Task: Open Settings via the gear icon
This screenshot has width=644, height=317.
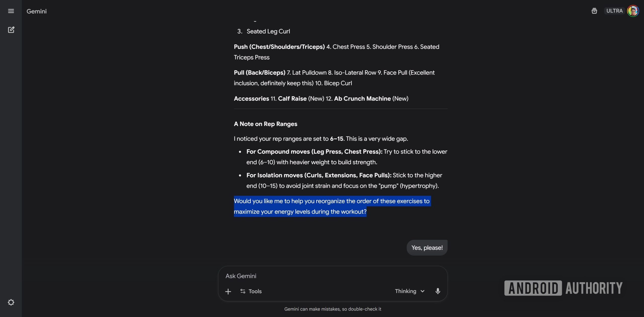Action: 11,302
